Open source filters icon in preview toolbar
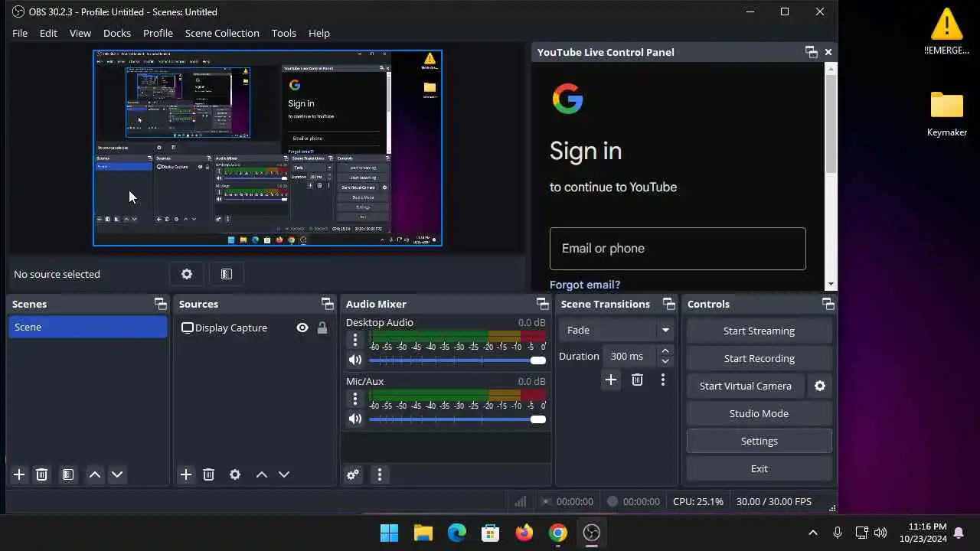 click(227, 274)
